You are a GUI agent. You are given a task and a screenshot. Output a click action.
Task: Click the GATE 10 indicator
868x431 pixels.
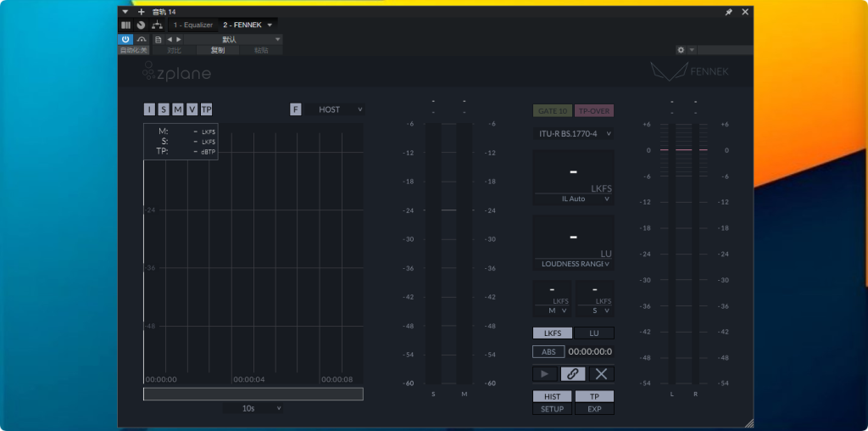click(x=553, y=111)
